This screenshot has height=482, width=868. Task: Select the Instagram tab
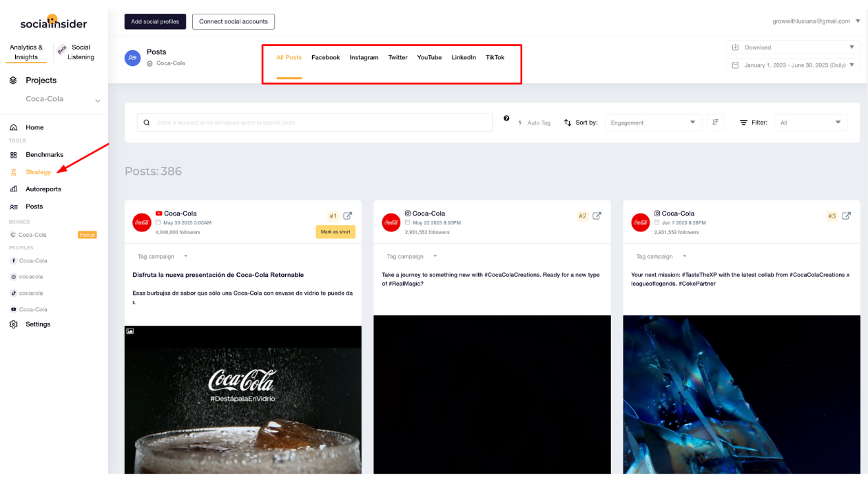coord(364,58)
